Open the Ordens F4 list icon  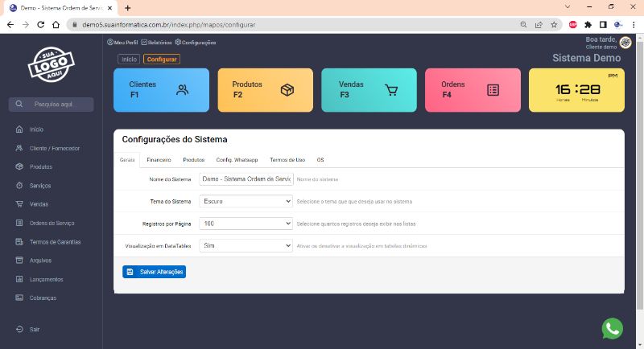(493, 90)
